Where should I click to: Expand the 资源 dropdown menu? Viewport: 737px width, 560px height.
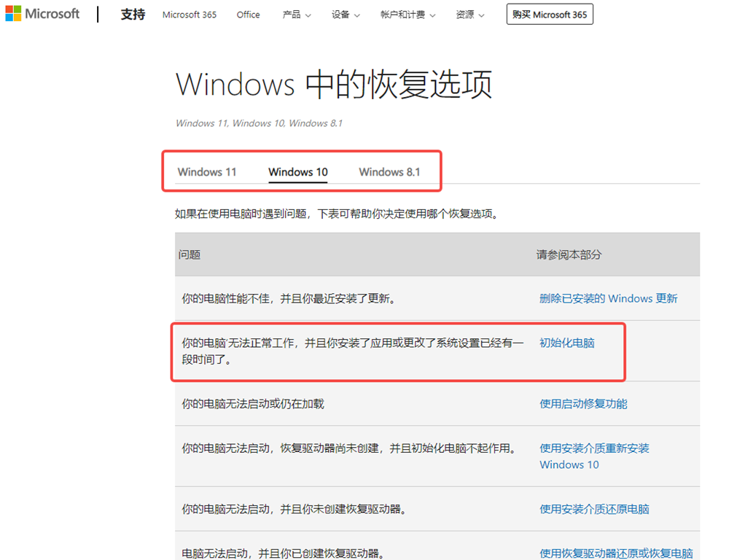tap(470, 15)
